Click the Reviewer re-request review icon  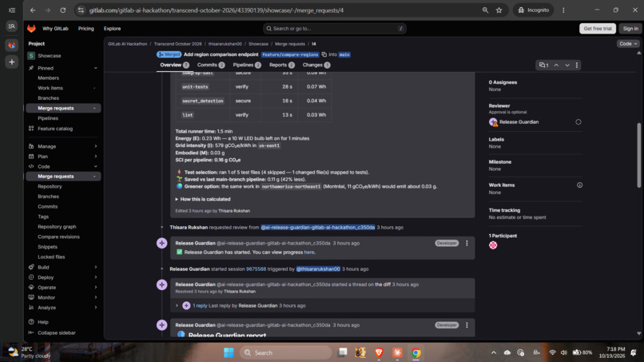click(578, 122)
